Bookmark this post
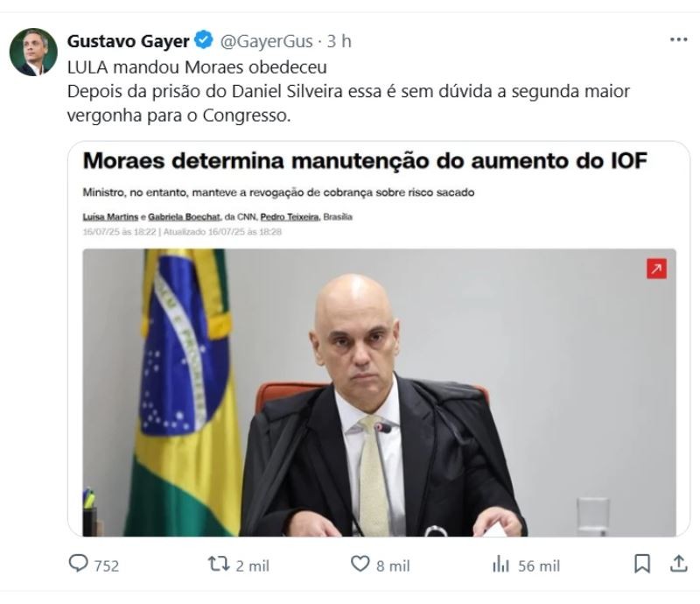This screenshot has width=700, height=604. click(x=642, y=564)
